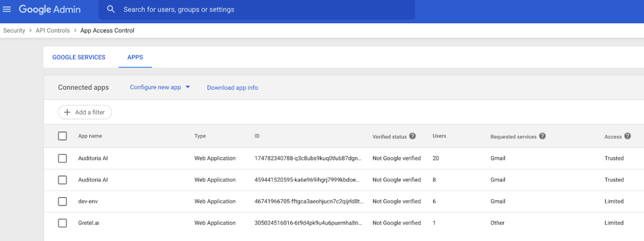Open the dev-env app name
This screenshot has height=241, width=644.
click(x=87, y=202)
